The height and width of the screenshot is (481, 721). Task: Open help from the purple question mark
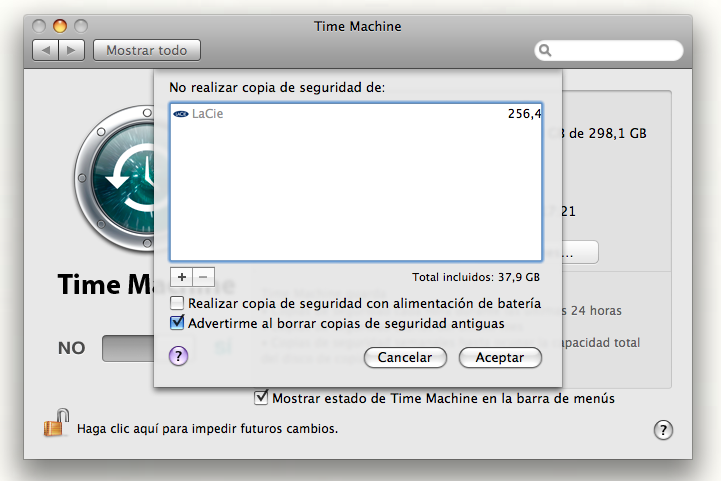(178, 356)
